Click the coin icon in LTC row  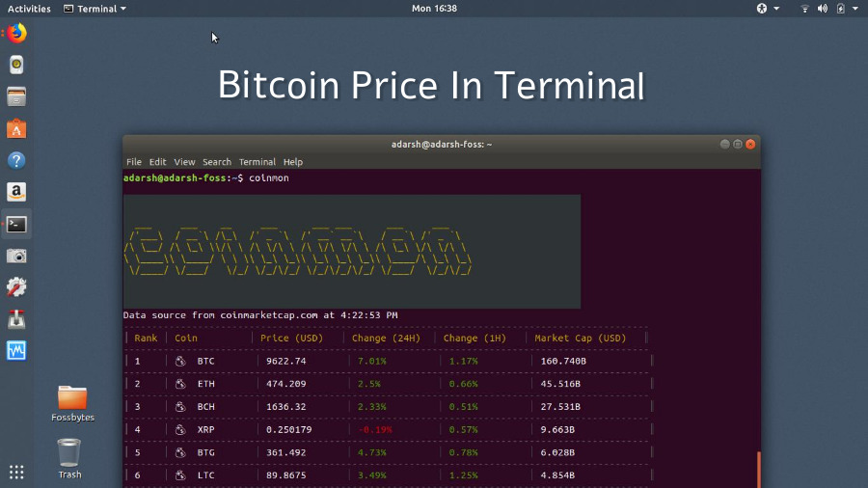(x=180, y=475)
